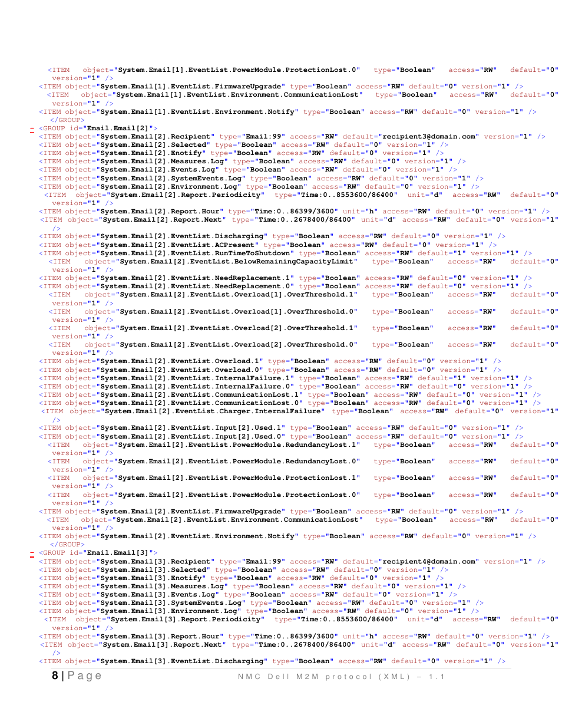Collapse the Email.Email[2] group with its minus marker
The image size is (562, 728).
pos(32,129)
